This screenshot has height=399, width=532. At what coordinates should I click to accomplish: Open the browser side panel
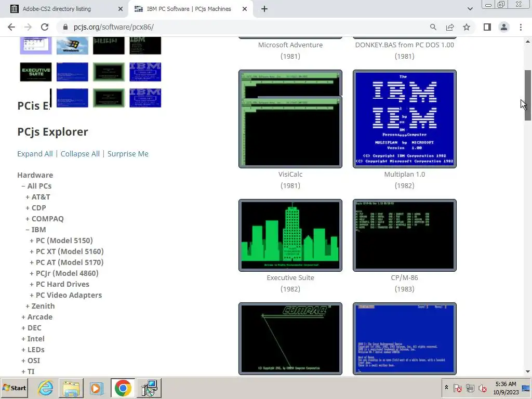(487, 27)
